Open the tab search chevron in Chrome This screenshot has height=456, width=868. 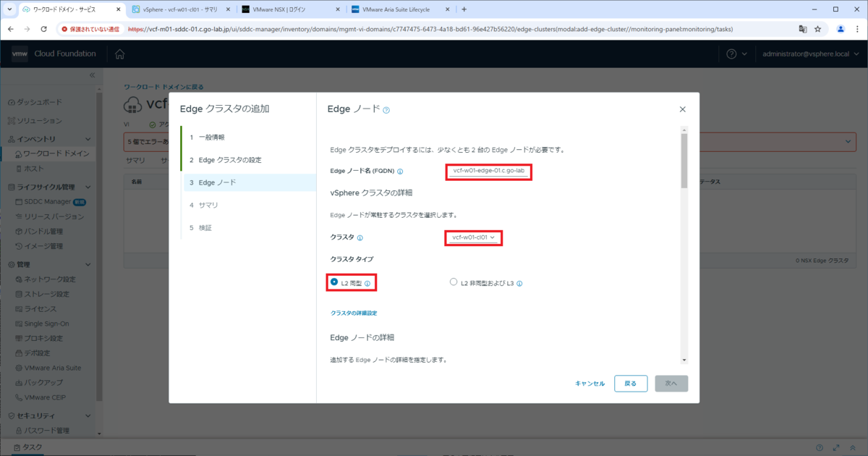9,9
